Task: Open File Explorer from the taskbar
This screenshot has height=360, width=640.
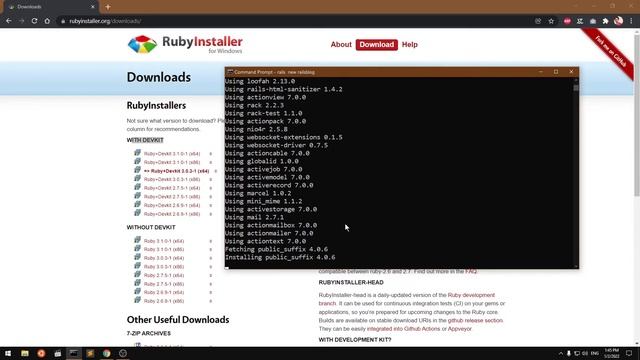Action: (25, 353)
